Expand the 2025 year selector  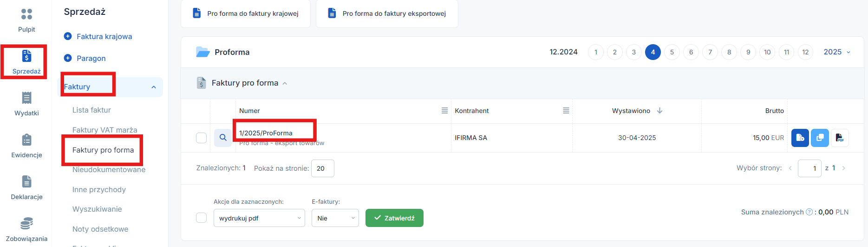(837, 52)
